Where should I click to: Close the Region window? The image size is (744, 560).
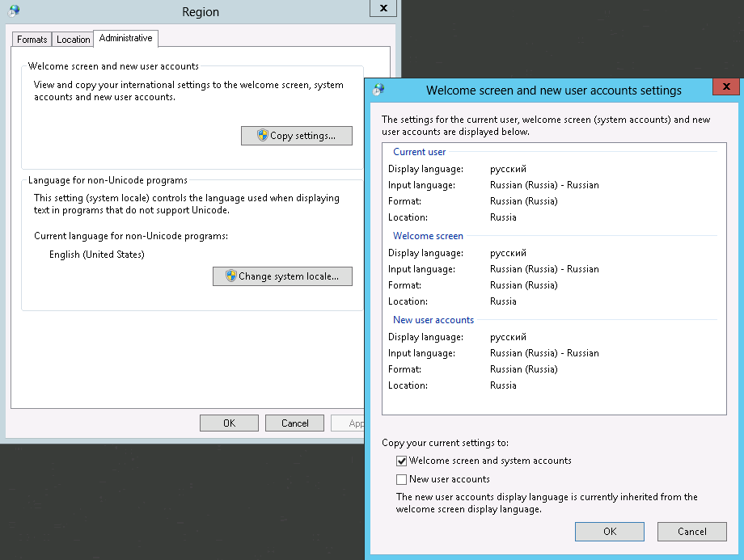[x=383, y=8]
